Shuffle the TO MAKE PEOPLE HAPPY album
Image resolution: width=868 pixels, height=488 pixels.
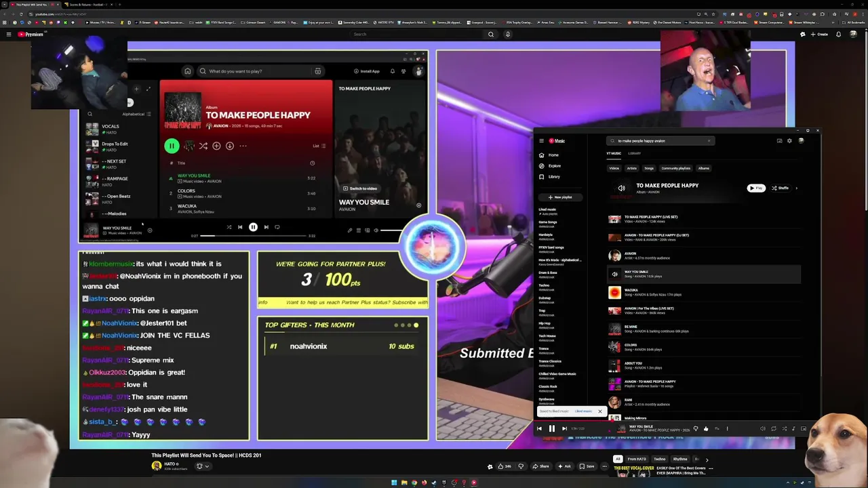click(x=780, y=188)
